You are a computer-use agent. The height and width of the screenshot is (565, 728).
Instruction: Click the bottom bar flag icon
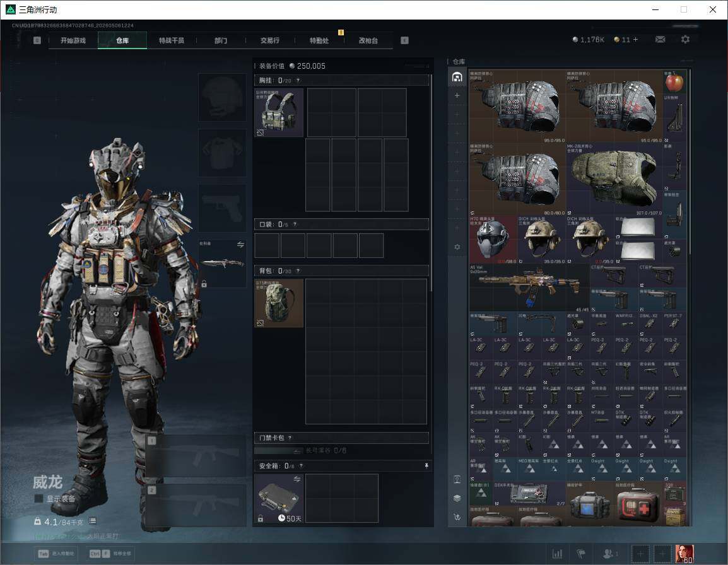click(581, 554)
